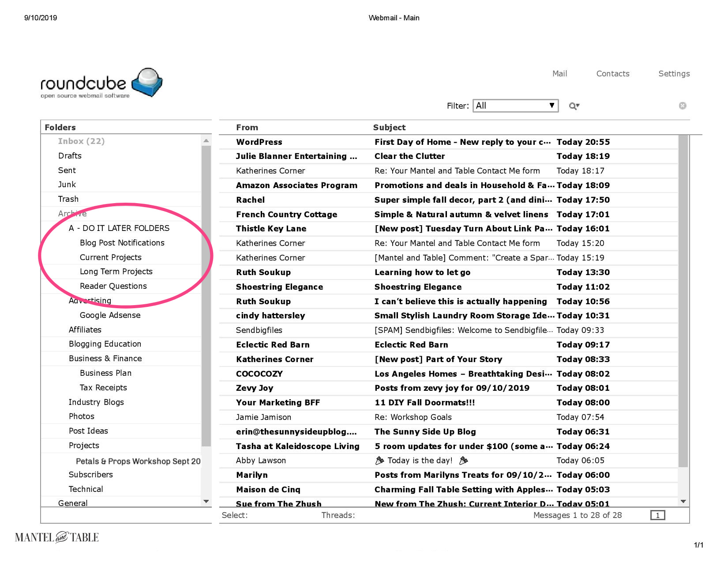
Task: Open Abby Lawson's Today is the day email
Action: (448, 461)
